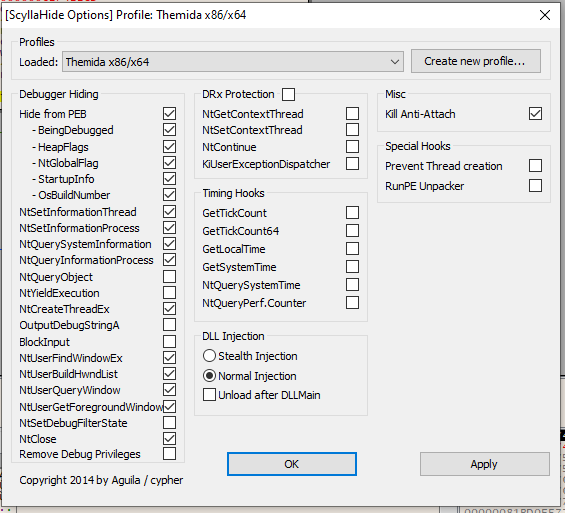This screenshot has width=565, height=513.
Task: Close the ScyllaHide Options dialog
Action: click(x=545, y=15)
